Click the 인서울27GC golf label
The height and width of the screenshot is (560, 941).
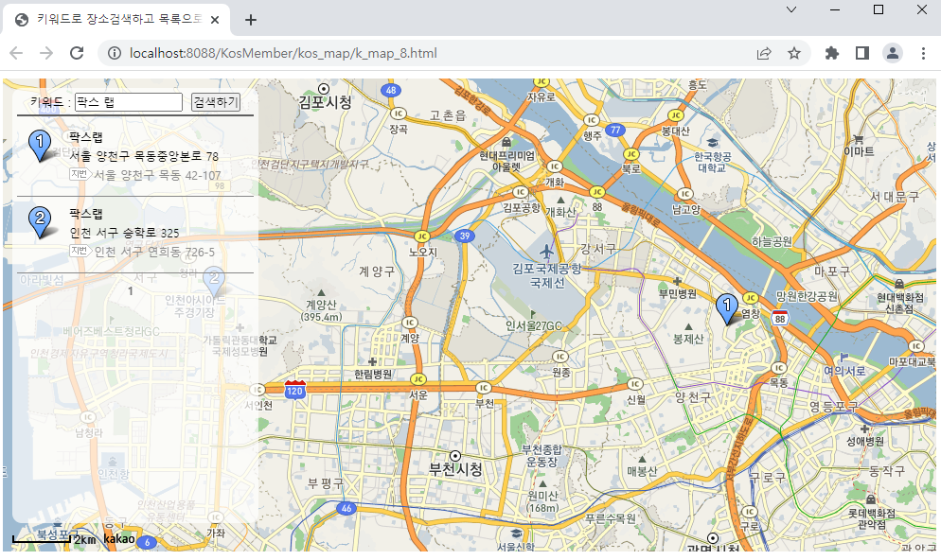(x=534, y=325)
